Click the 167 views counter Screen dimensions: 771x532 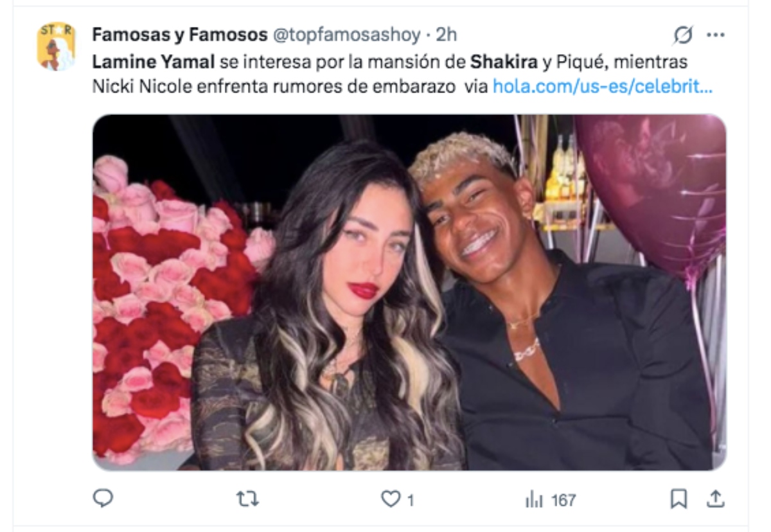[x=564, y=500]
